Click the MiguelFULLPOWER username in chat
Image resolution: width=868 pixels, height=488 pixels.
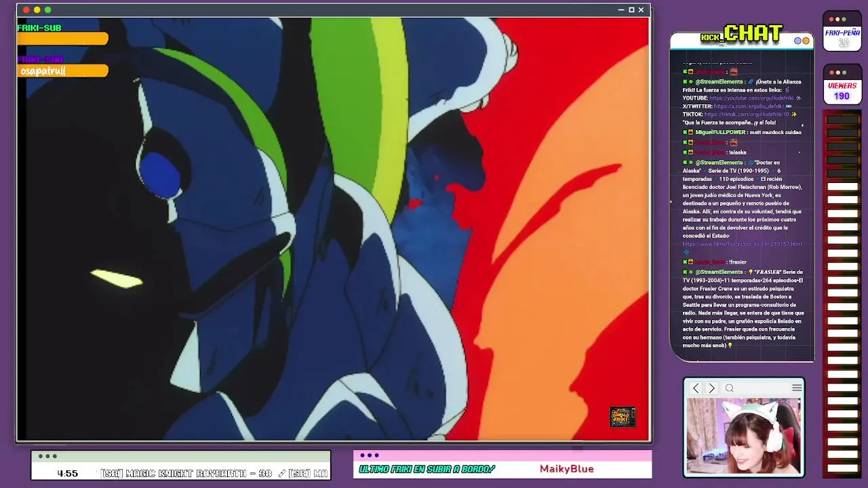720,132
